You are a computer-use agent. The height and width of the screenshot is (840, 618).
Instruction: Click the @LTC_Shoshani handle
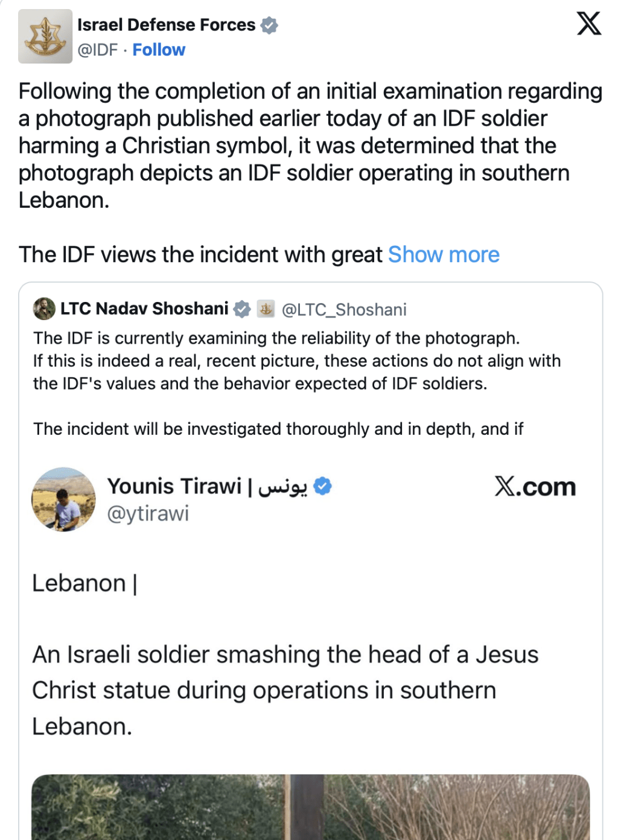(344, 310)
